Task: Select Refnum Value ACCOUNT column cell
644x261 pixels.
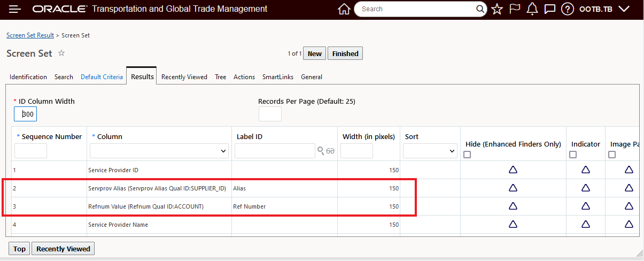Action: click(x=159, y=206)
